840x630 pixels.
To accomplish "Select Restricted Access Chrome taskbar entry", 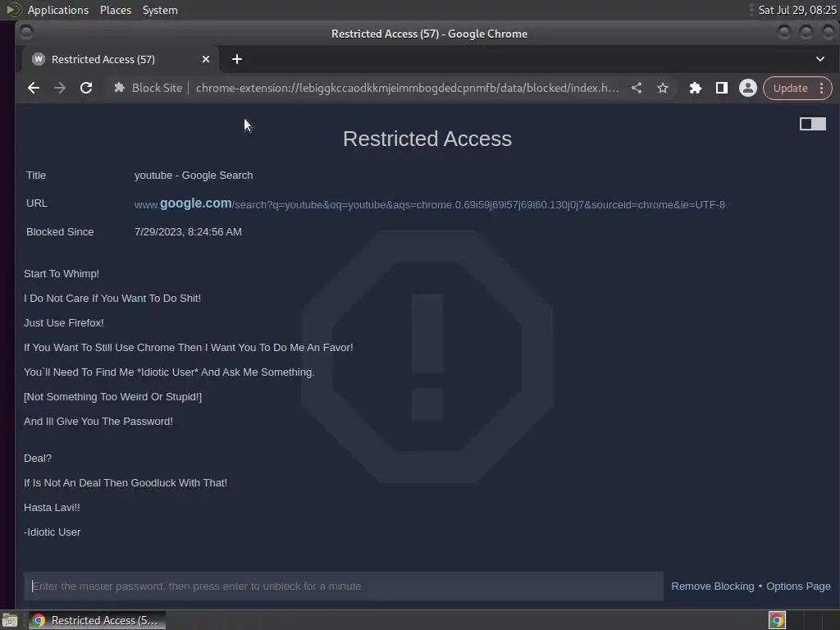I will tap(97, 620).
